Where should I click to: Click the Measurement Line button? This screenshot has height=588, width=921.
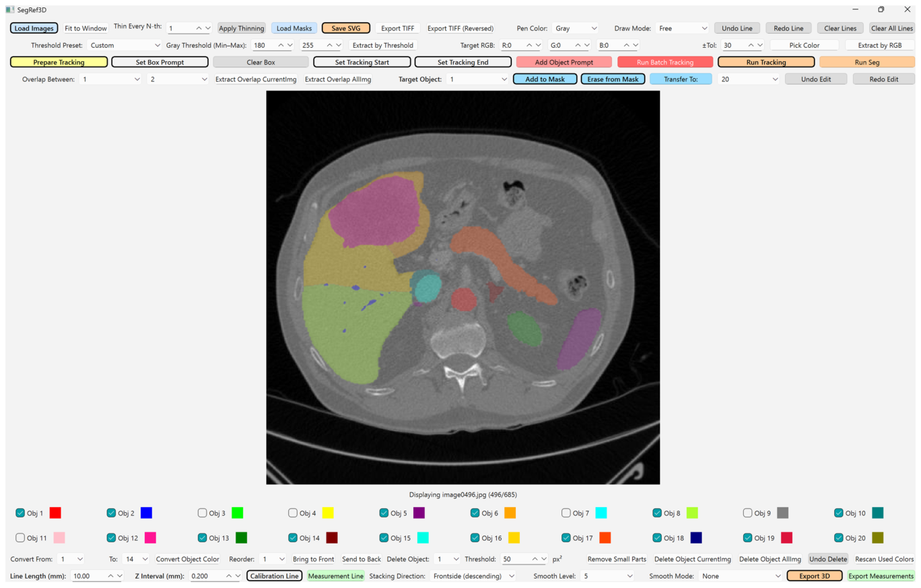[x=335, y=576]
